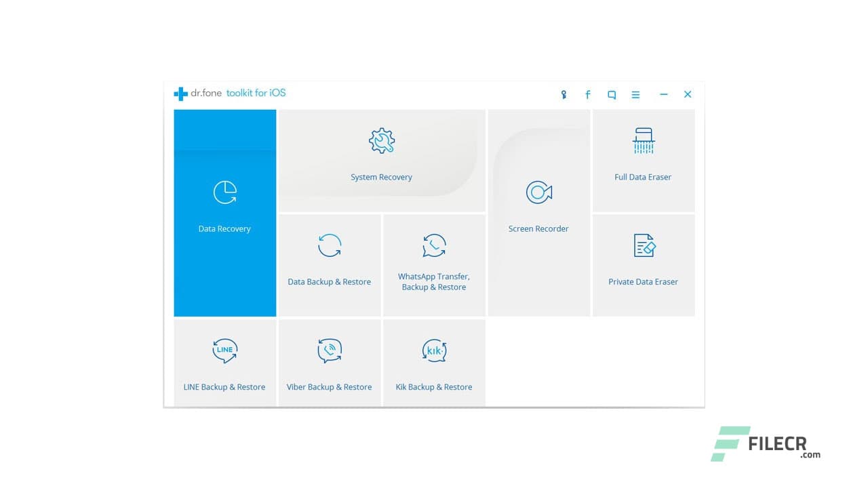Select the Viber phone bubble icon

click(330, 350)
